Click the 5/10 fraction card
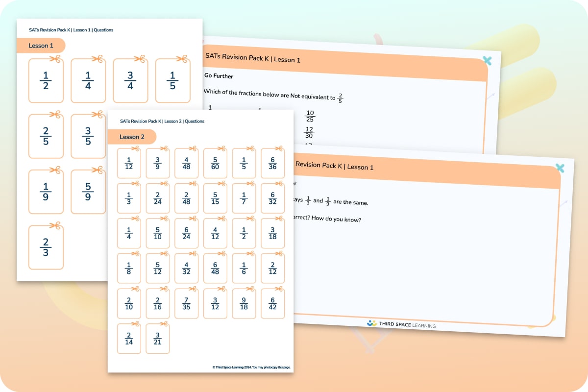The image size is (588, 392). click(x=158, y=233)
